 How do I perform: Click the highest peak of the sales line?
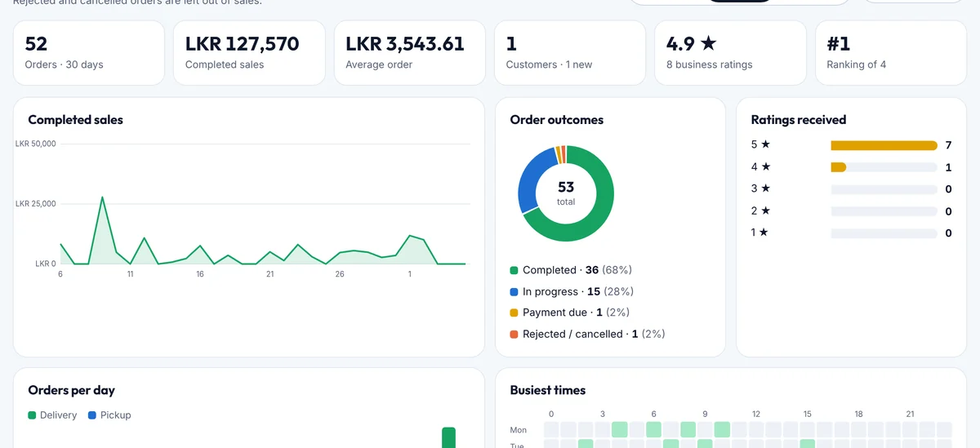point(102,197)
